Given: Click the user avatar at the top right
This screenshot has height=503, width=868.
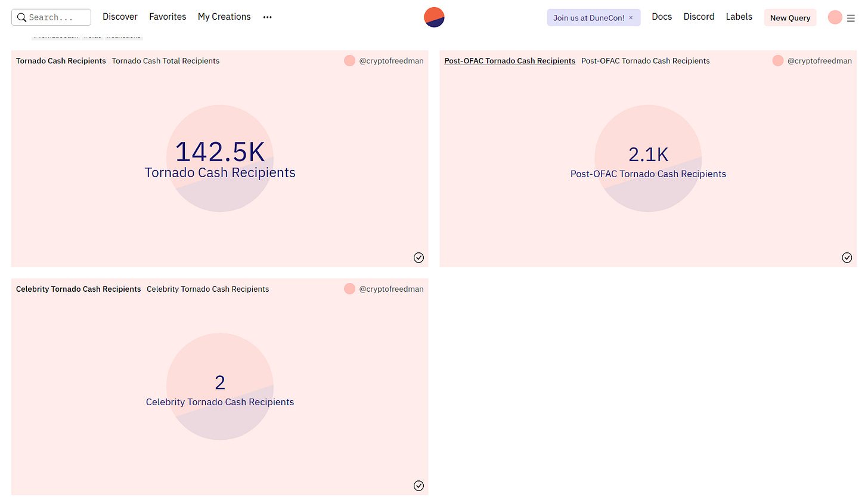Looking at the screenshot, I should (835, 17).
